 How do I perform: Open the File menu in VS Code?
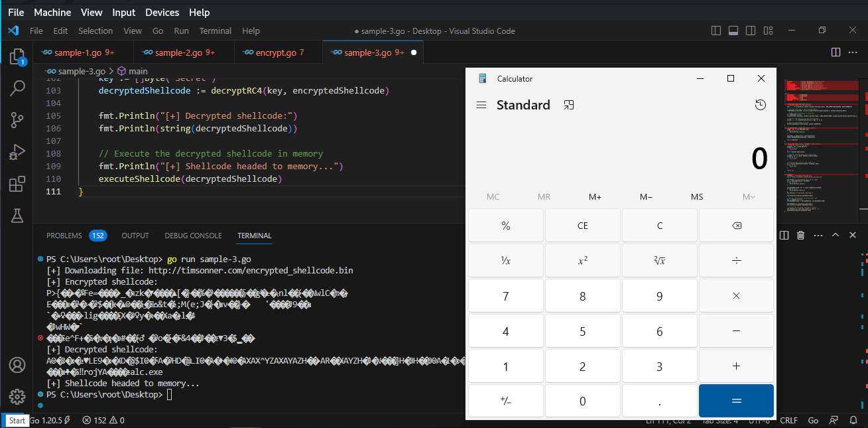(36, 31)
